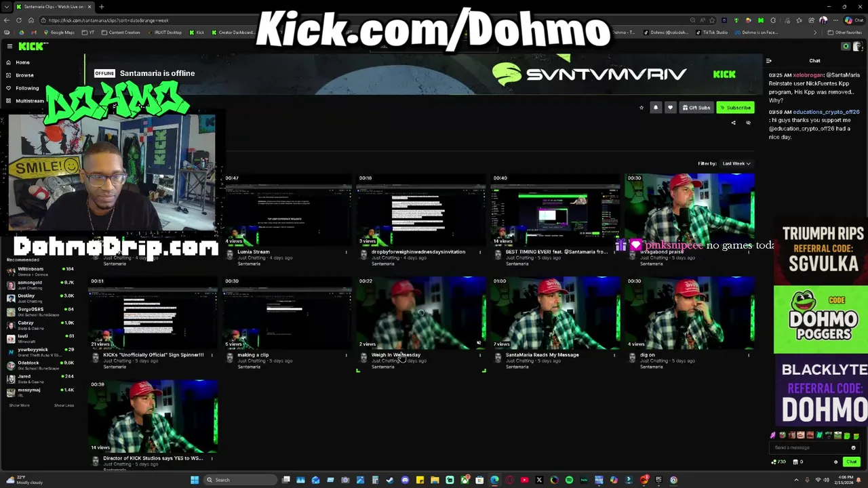Screen dimensions: 868x488
Task: Open the SantaMaria Reads My Message clip
Action: (555, 313)
